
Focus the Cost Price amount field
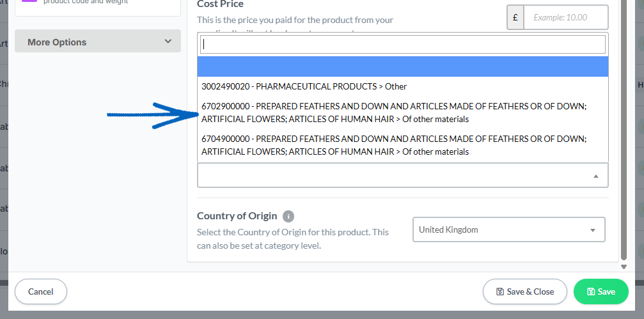click(565, 17)
